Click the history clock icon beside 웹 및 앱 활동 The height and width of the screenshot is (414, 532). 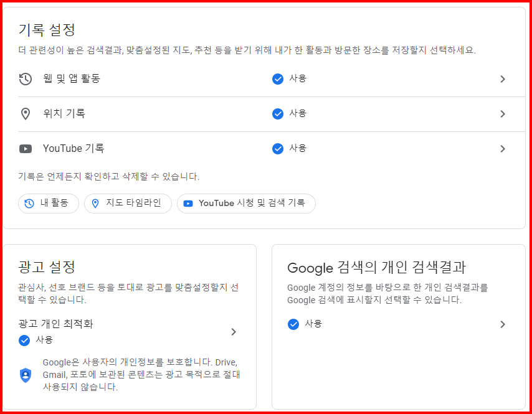pyautogui.click(x=26, y=79)
